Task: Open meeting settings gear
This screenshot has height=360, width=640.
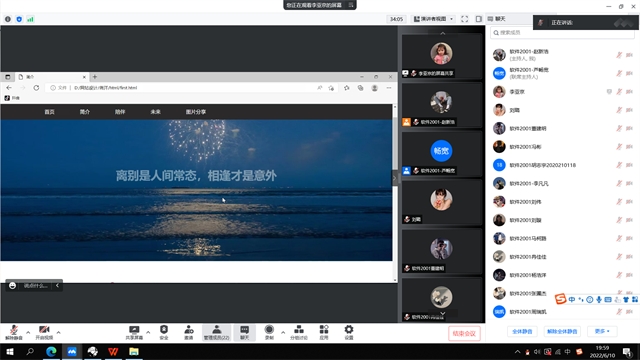Action: 349,332
